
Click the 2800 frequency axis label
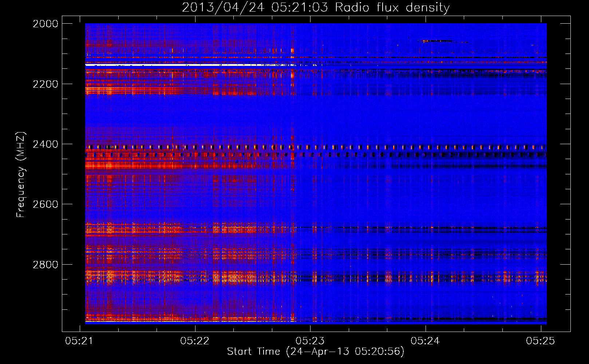(46, 265)
